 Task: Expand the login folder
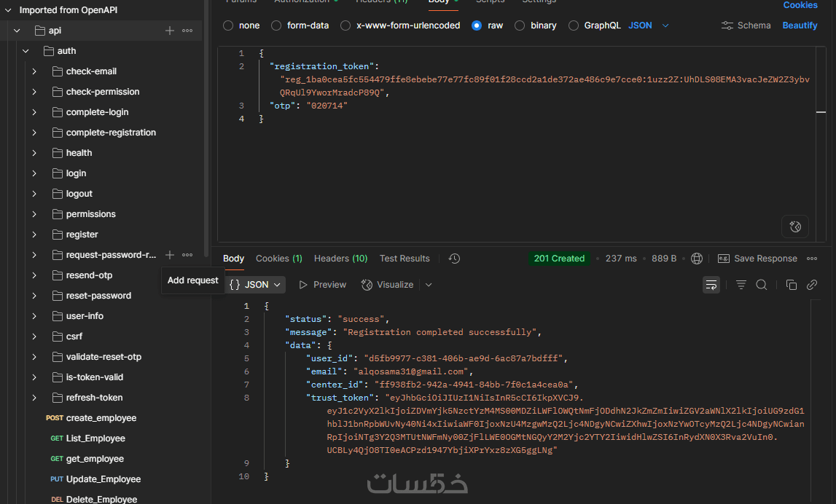(34, 173)
